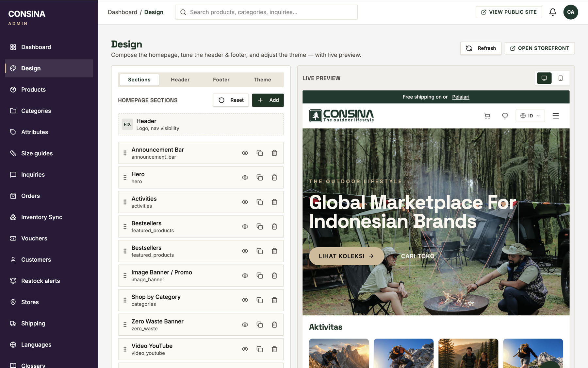This screenshot has height=368, width=588.
Task: Delete the Zero Waste Banner section
Action: point(274,324)
